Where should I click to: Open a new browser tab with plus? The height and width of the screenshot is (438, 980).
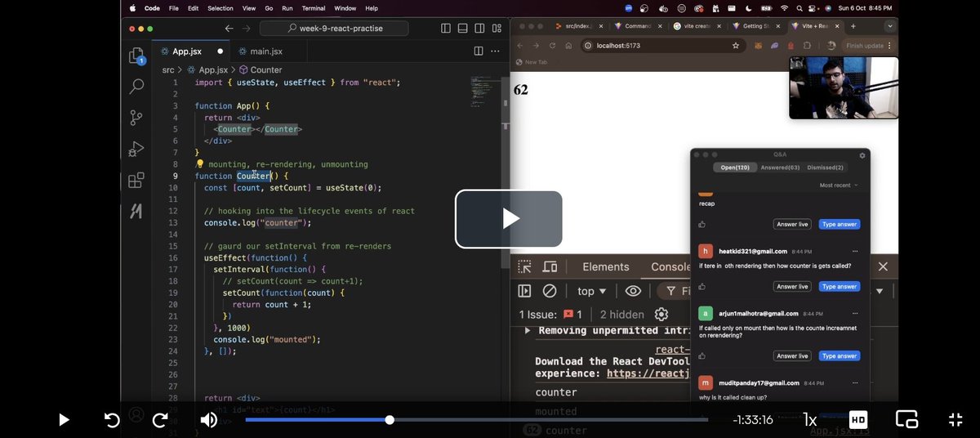pos(853,25)
